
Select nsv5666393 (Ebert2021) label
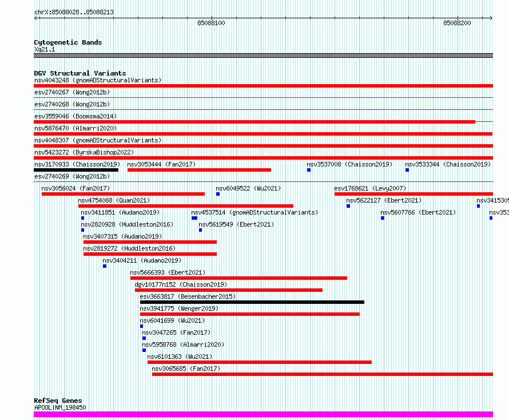[x=168, y=272]
